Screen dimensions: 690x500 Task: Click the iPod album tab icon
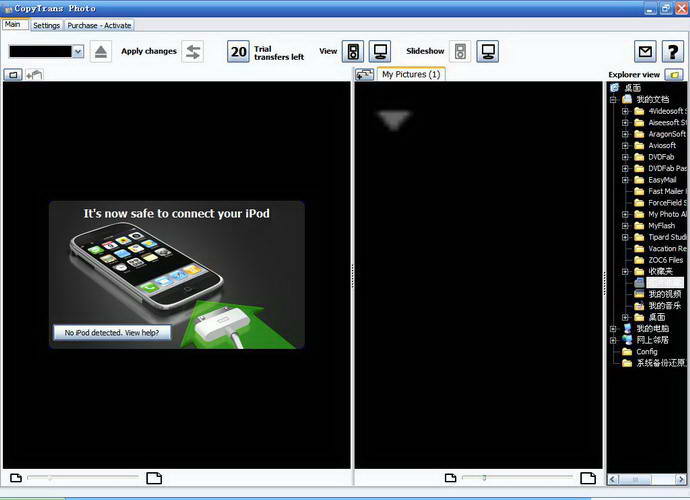coord(13,75)
